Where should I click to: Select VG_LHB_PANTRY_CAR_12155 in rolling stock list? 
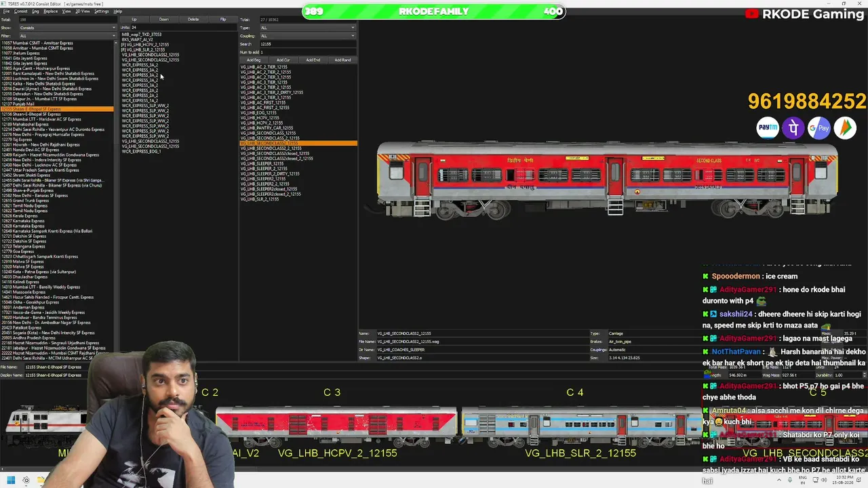(x=267, y=128)
